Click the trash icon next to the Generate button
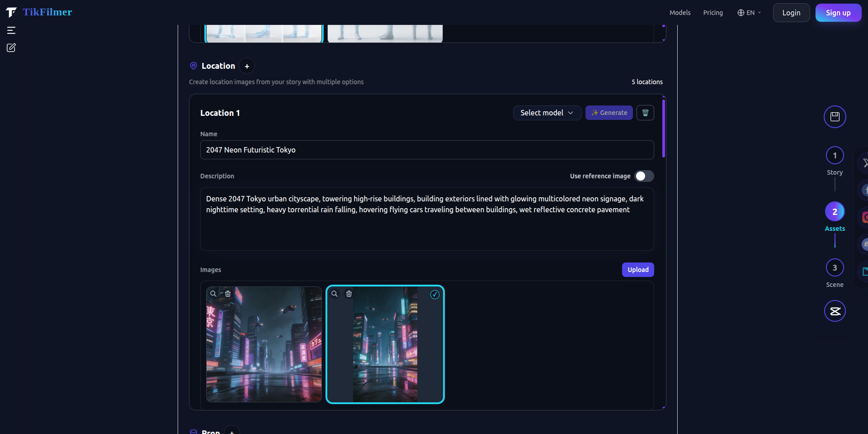 [645, 113]
